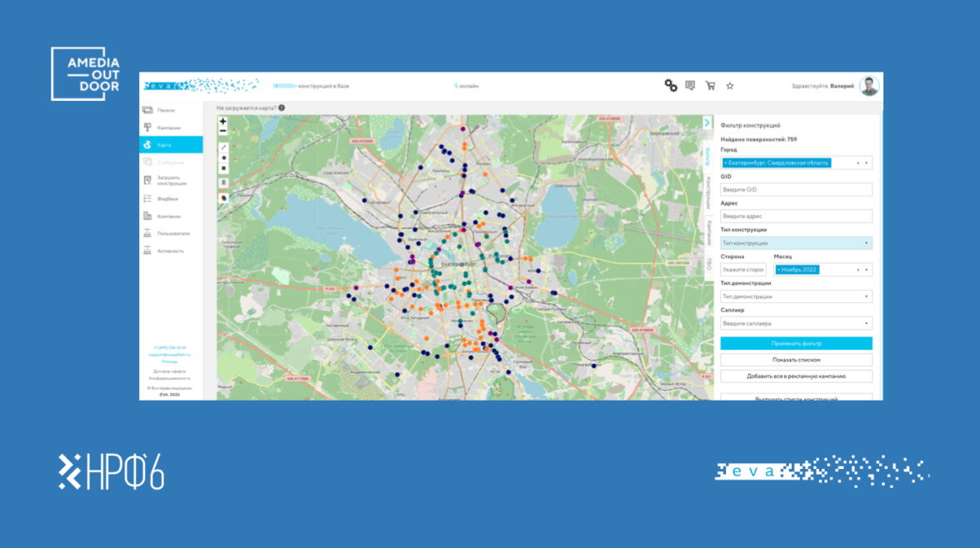980x548 pixels.
Task: Click the Показать списком button
Action: [x=796, y=360]
